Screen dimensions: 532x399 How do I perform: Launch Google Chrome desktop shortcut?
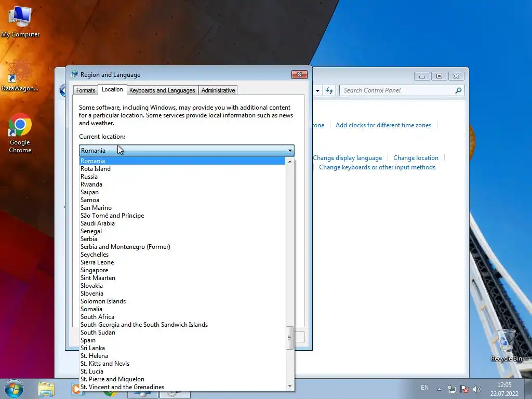point(20,133)
